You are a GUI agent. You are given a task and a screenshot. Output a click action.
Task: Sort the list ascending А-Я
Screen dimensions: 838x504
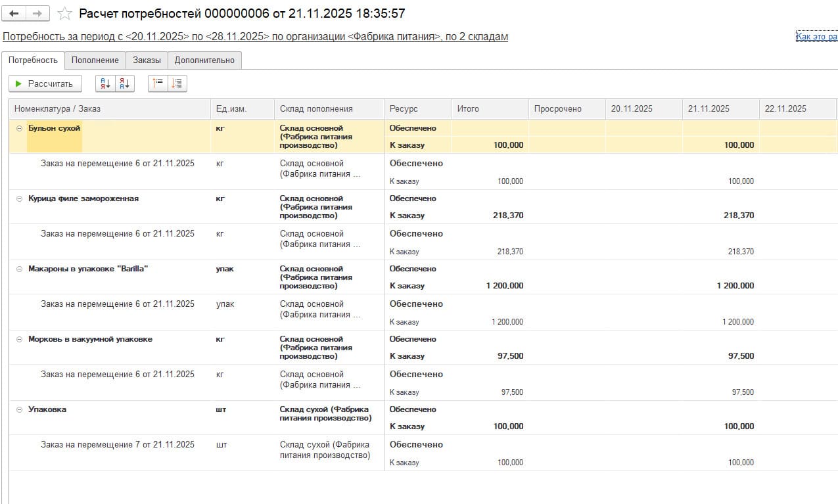pyautogui.click(x=105, y=83)
